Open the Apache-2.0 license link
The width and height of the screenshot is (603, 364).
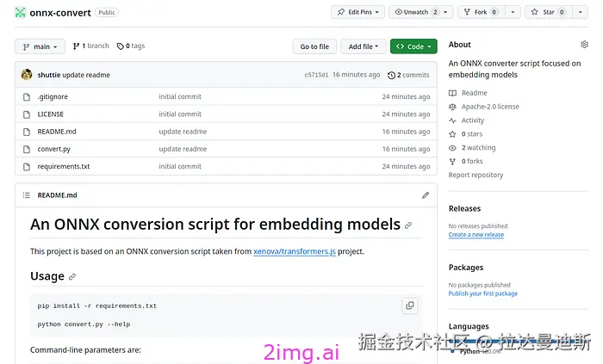tap(490, 107)
